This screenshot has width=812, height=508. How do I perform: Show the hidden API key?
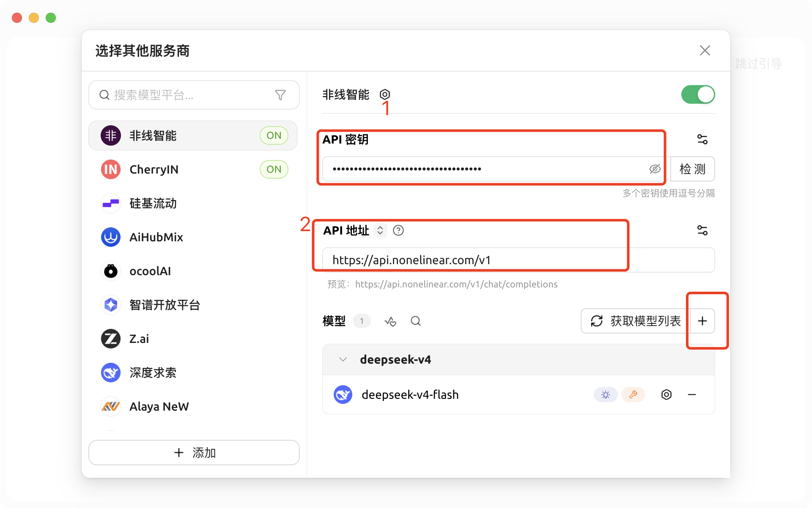click(x=655, y=169)
